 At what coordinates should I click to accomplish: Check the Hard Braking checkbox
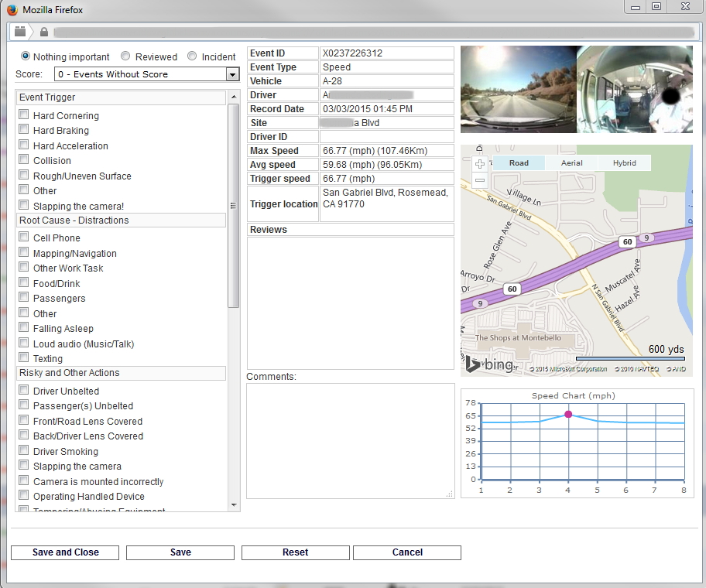point(24,131)
